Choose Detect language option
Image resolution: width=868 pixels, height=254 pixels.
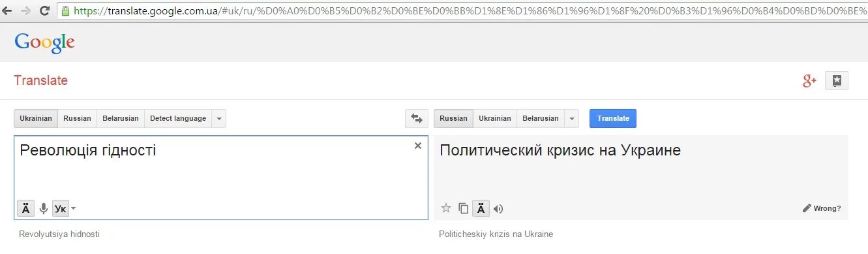pyautogui.click(x=178, y=118)
